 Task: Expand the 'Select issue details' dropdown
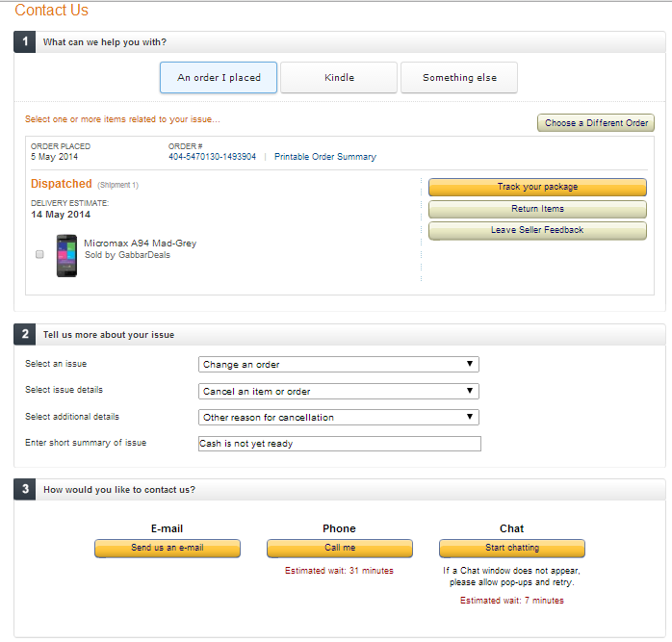point(339,392)
